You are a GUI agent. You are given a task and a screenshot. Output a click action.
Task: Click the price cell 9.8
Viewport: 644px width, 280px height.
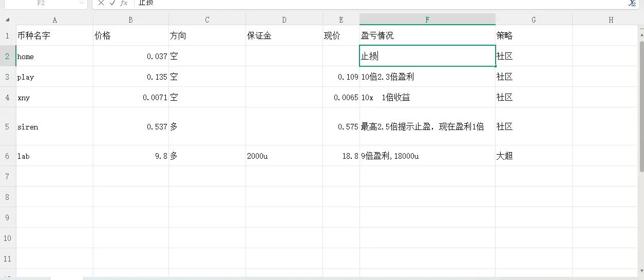pos(131,156)
